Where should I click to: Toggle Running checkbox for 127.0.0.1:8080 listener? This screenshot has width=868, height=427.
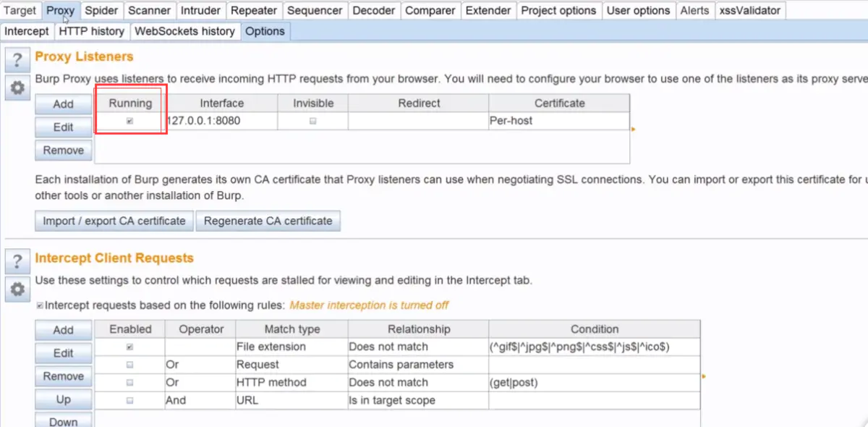click(x=130, y=122)
